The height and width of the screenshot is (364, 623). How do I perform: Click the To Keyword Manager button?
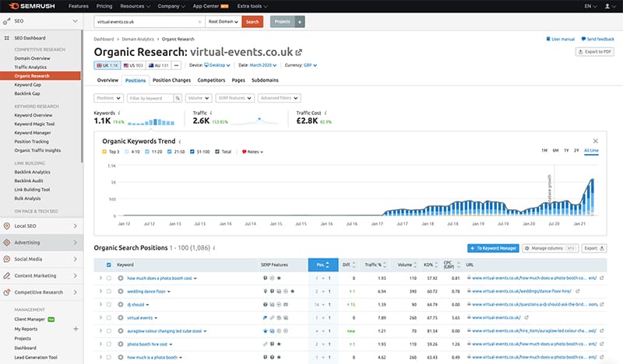click(x=492, y=248)
